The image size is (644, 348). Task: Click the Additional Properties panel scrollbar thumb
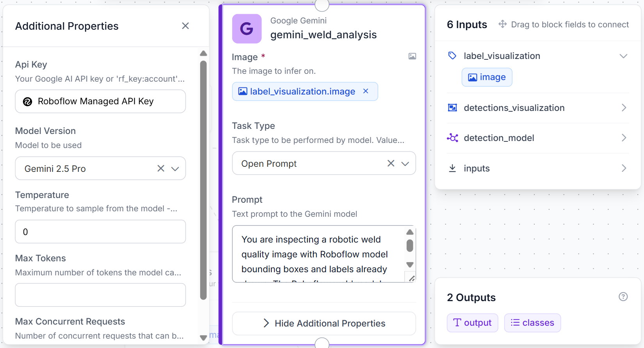pos(203,180)
